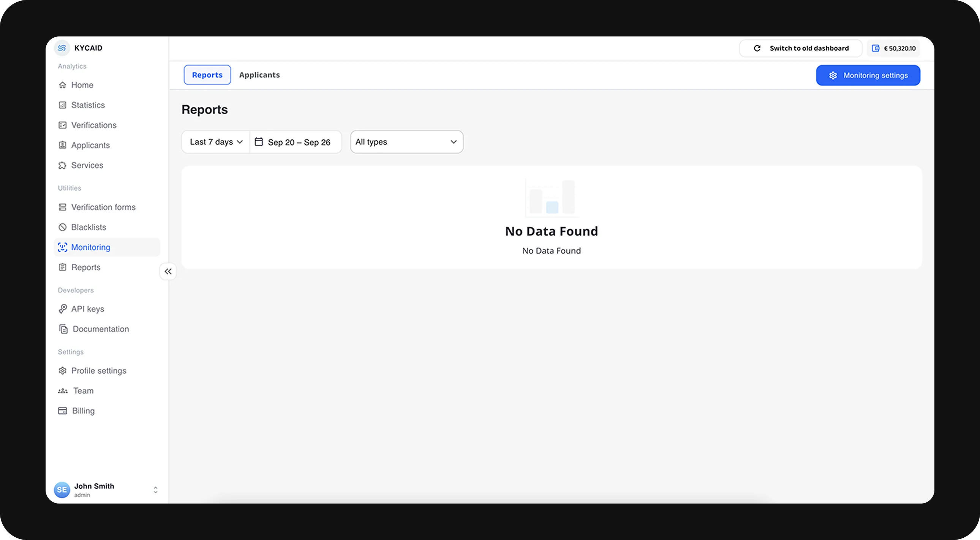Click the Blacklists icon in sidebar
Image resolution: width=980 pixels, height=540 pixels.
[62, 227]
